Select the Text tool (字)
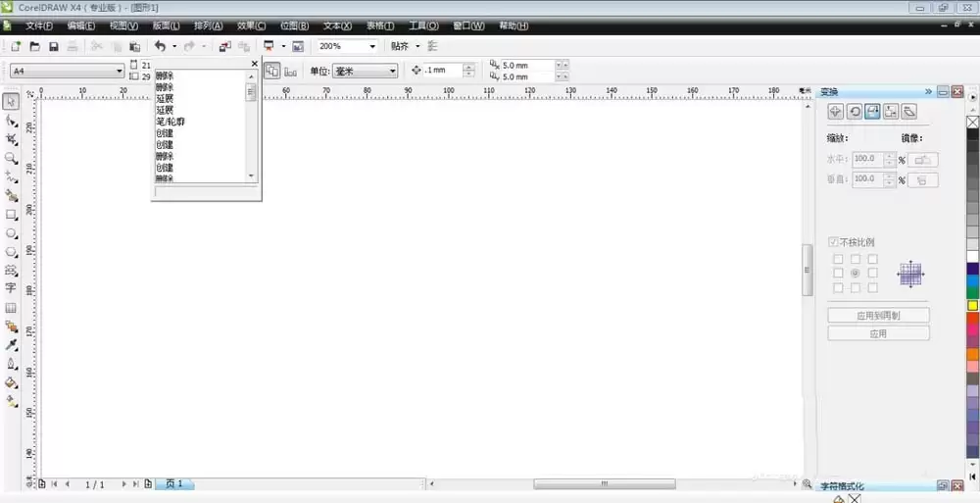This screenshot has height=503, width=980. (x=11, y=288)
